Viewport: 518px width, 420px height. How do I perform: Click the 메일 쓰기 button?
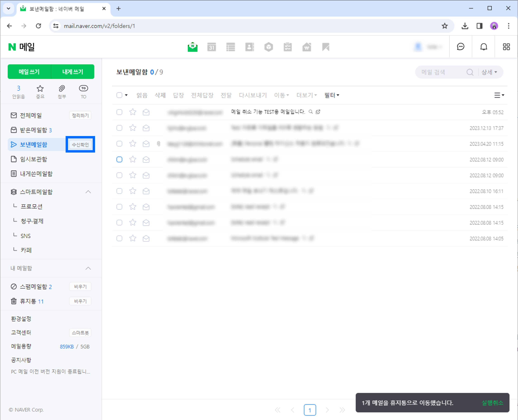(x=29, y=72)
